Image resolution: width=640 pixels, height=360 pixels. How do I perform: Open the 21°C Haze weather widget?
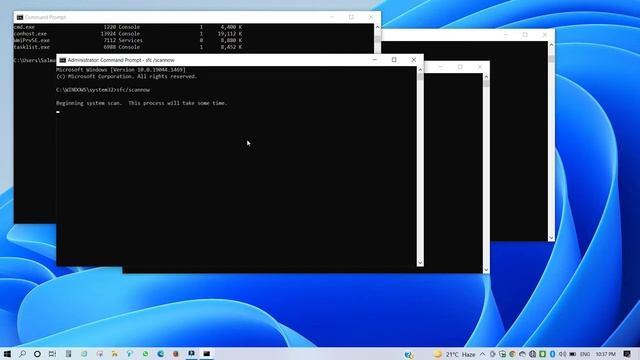click(454, 354)
